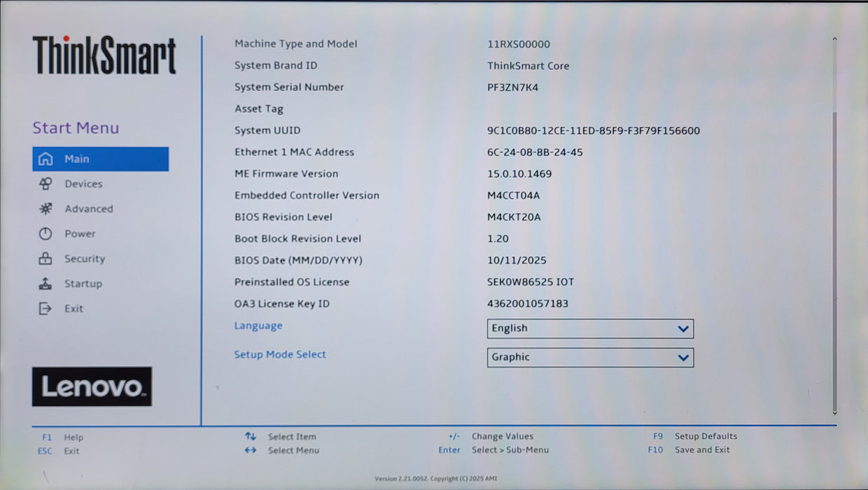Select the Language setting label
The height and width of the screenshot is (490, 868).
(258, 325)
